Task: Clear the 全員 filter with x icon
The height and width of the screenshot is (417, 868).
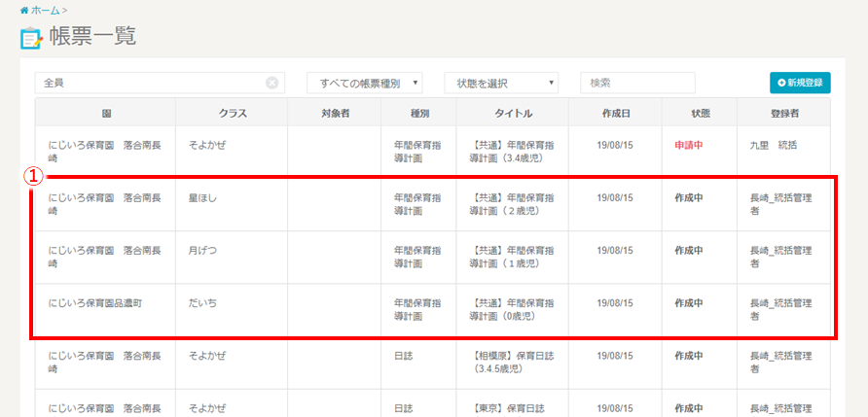Action: click(x=272, y=84)
